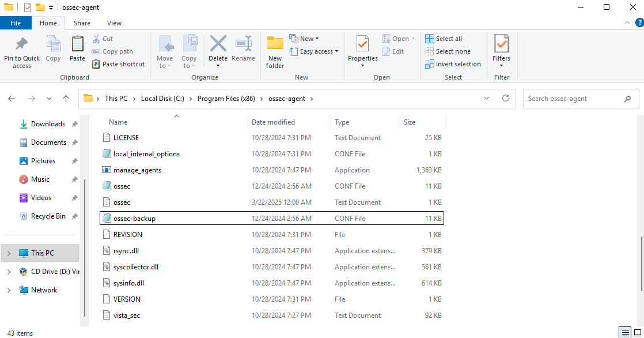Refresh the current folder view

tap(506, 99)
